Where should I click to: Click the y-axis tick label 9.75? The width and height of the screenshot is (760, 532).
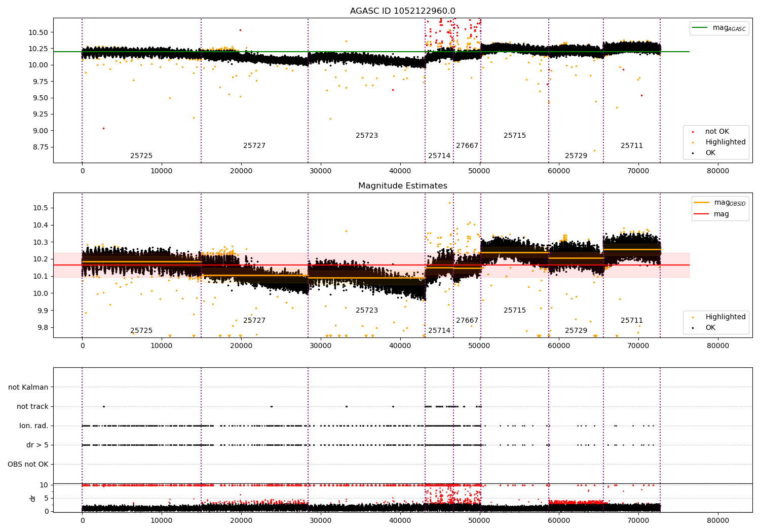pyautogui.click(x=41, y=82)
